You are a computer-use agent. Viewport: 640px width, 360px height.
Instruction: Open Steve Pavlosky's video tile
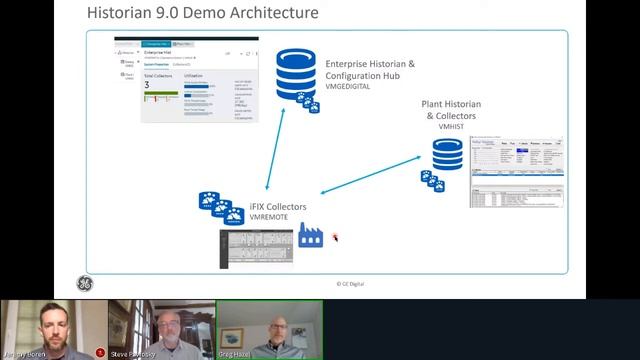tap(162, 330)
